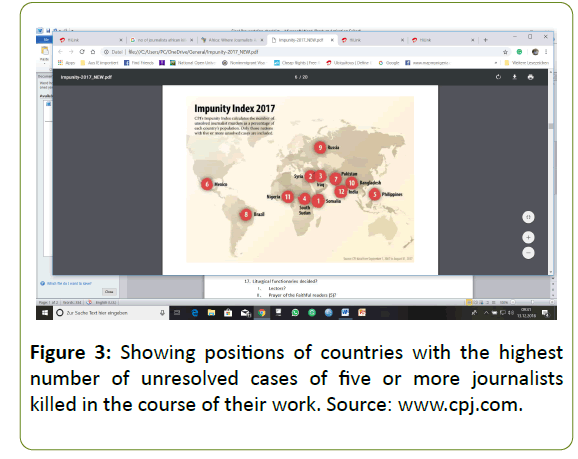Open Task View on the taskbar

177,313
